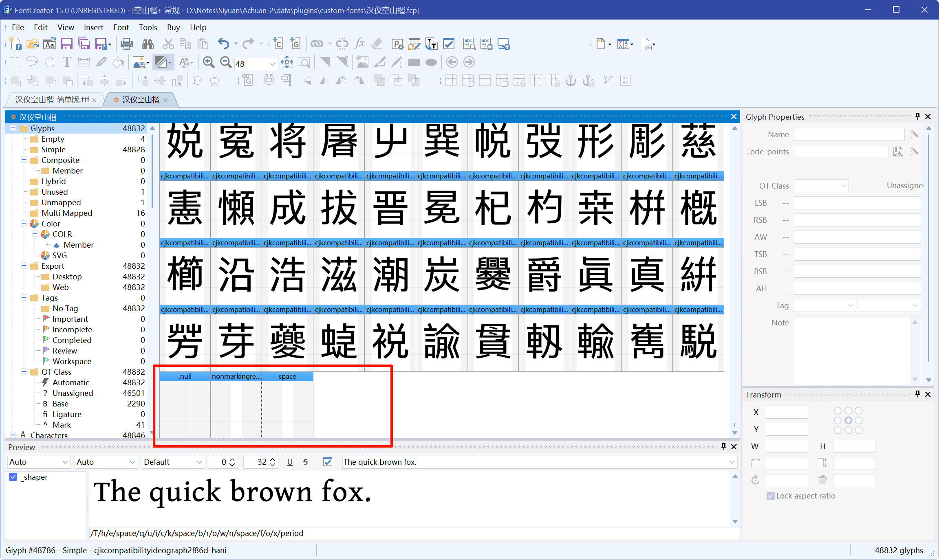Open the Font menu

pos(121,27)
